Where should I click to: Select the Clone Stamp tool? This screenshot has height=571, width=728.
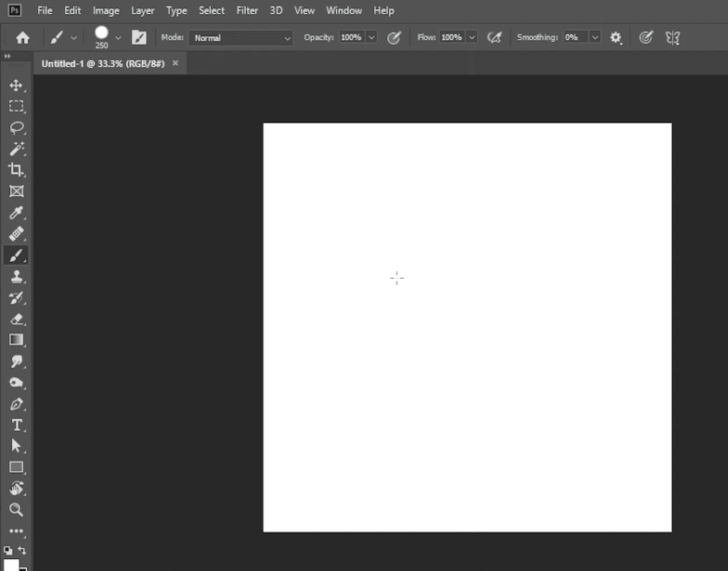[16, 276]
